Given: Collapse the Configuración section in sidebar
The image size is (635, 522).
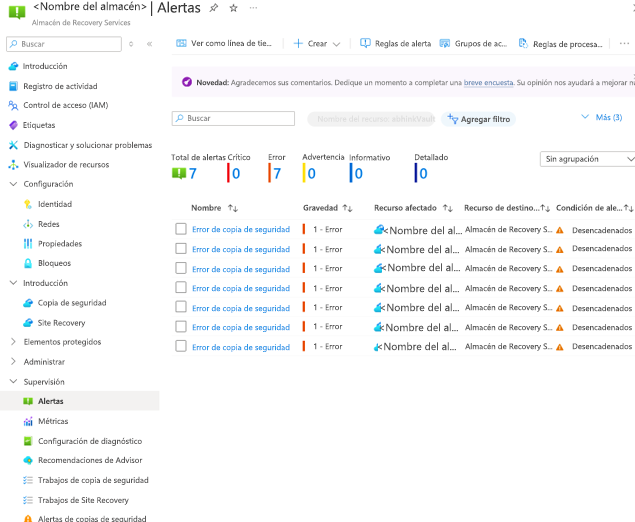Looking at the screenshot, I should 13,184.
